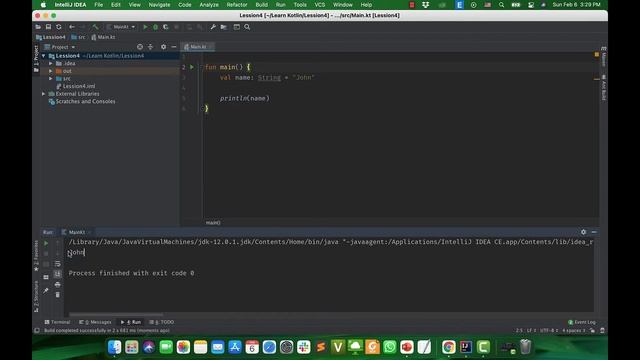Click the console output line John
Image resolution: width=640 pixels, height=360 pixels.
pos(76,252)
